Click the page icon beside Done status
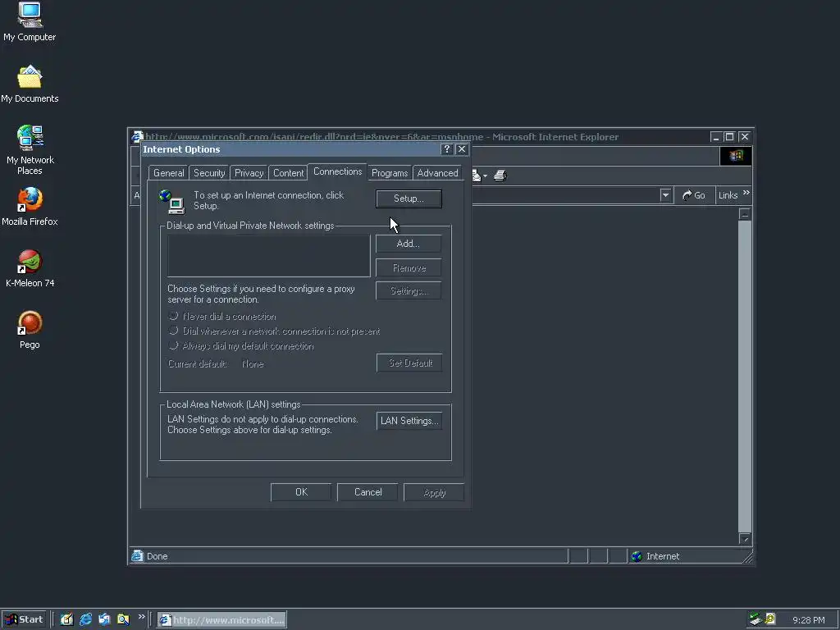 tap(137, 555)
